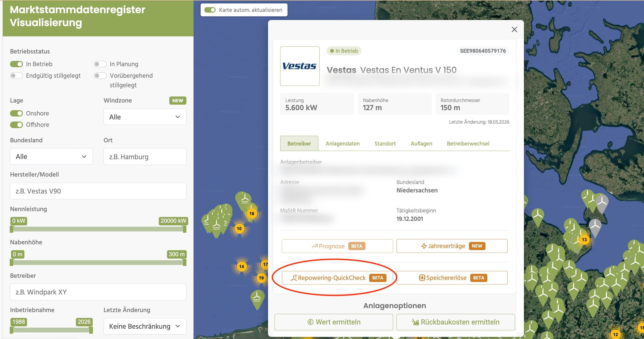The image size is (644, 339).
Task: Turn off the Offshore toggle
Action: click(x=16, y=125)
